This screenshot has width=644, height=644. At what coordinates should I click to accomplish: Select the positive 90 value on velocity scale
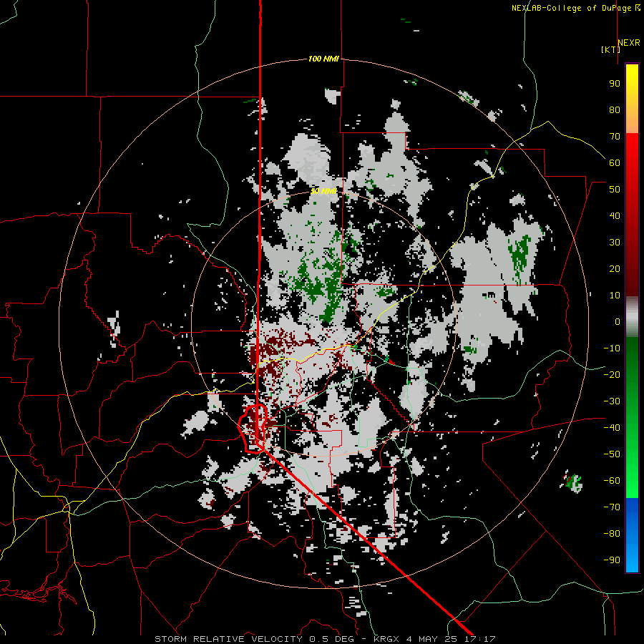click(x=615, y=84)
